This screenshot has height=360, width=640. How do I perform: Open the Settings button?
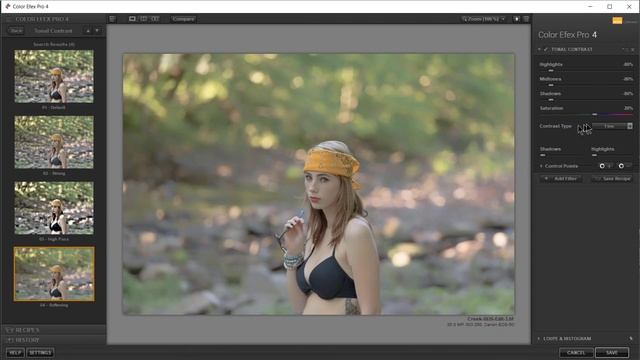[40, 352]
